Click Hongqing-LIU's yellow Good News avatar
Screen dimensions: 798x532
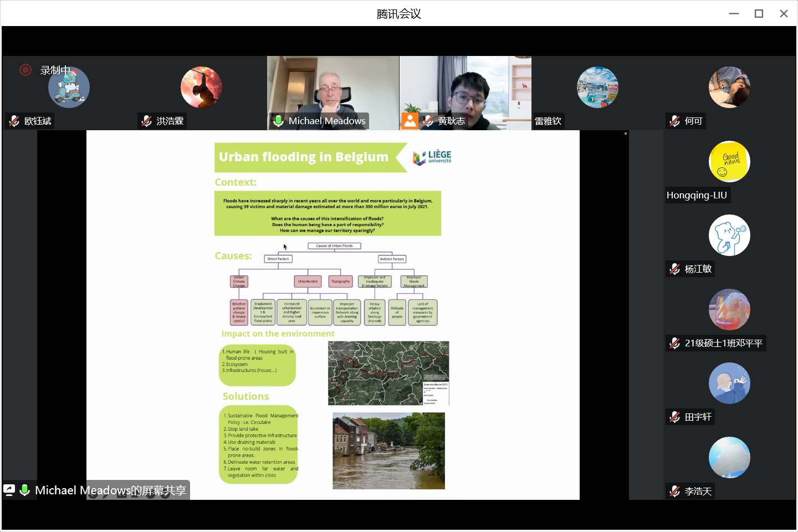point(729,161)
